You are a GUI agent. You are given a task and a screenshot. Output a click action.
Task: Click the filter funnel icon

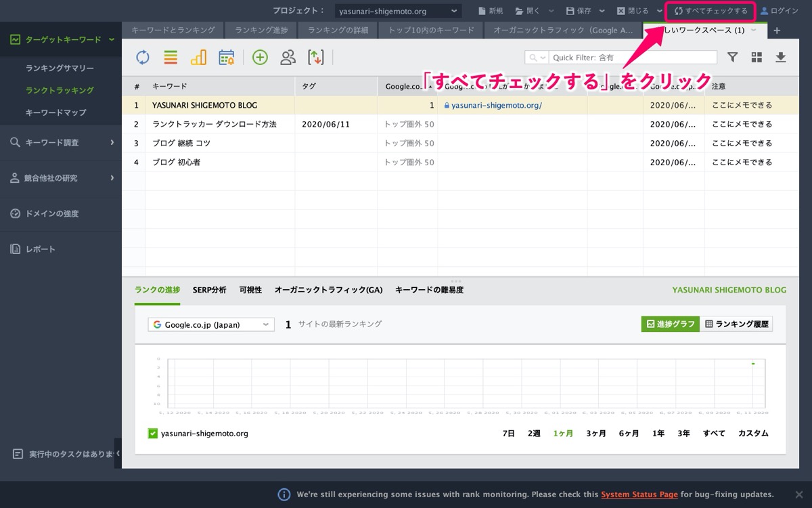732,58
